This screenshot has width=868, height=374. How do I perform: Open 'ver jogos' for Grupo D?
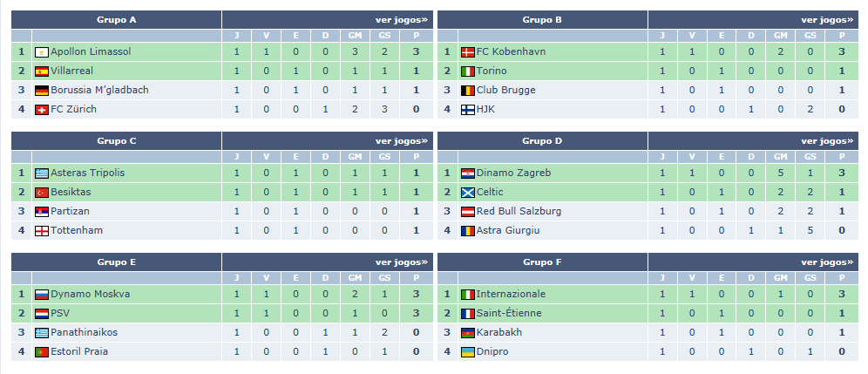[827, 140]
